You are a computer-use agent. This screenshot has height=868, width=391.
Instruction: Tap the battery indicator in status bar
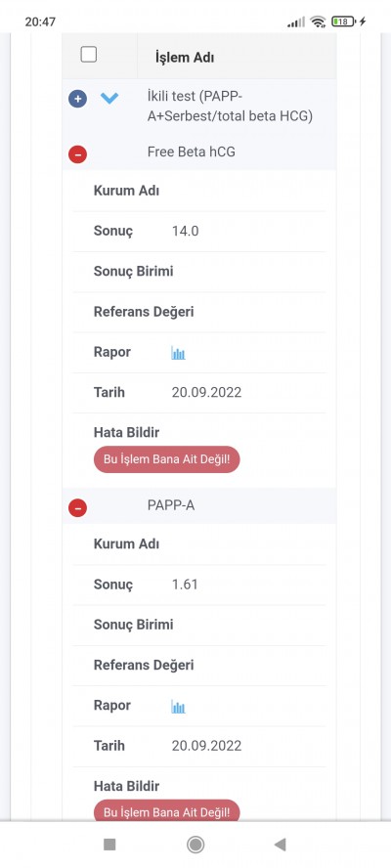(x=344, y=22)
